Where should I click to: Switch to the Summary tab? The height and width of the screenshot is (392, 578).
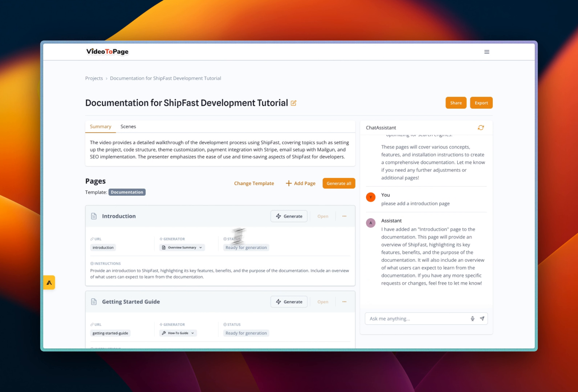101,127
